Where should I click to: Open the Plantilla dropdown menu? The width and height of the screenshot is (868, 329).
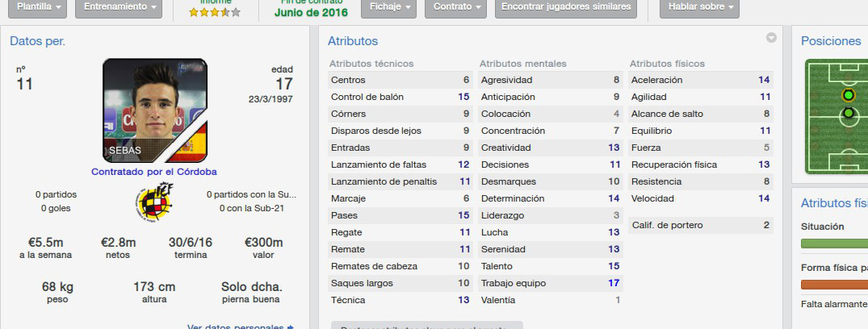38,7
